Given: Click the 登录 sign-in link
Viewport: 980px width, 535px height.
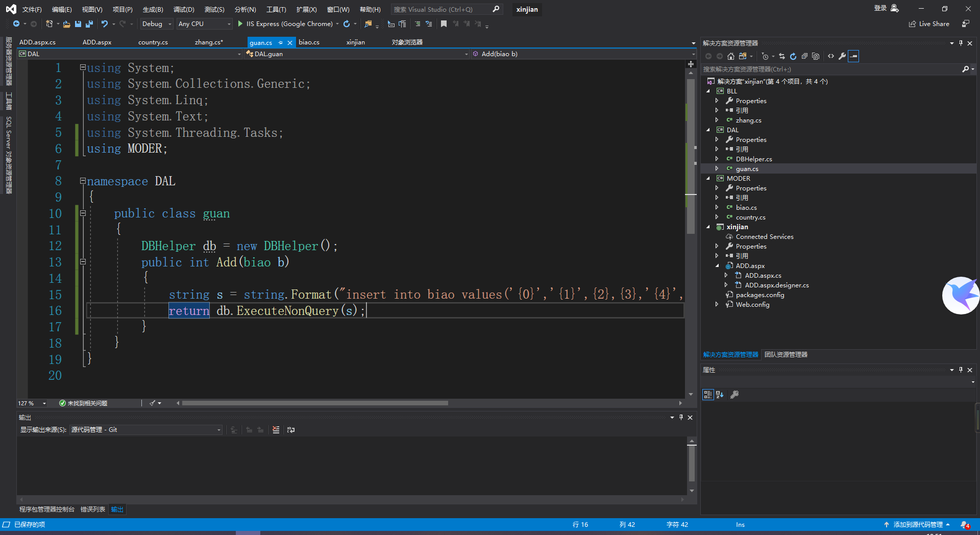Looking at the screenshot, I should click(880, 8).
